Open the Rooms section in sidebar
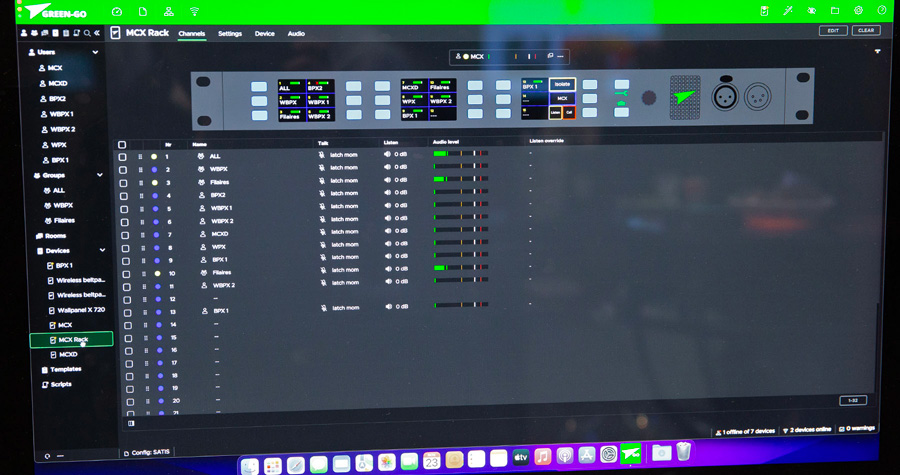 point(51,236)
